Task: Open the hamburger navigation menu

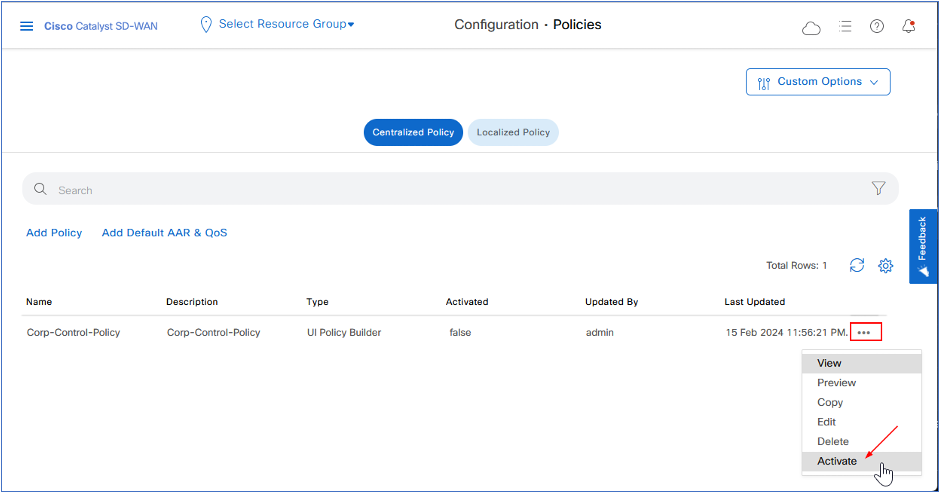Action: pos(27,25)
